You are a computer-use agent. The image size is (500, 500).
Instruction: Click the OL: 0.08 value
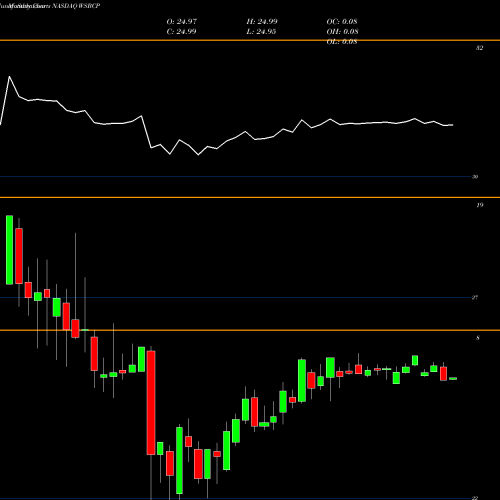click(x=342, y=42)
